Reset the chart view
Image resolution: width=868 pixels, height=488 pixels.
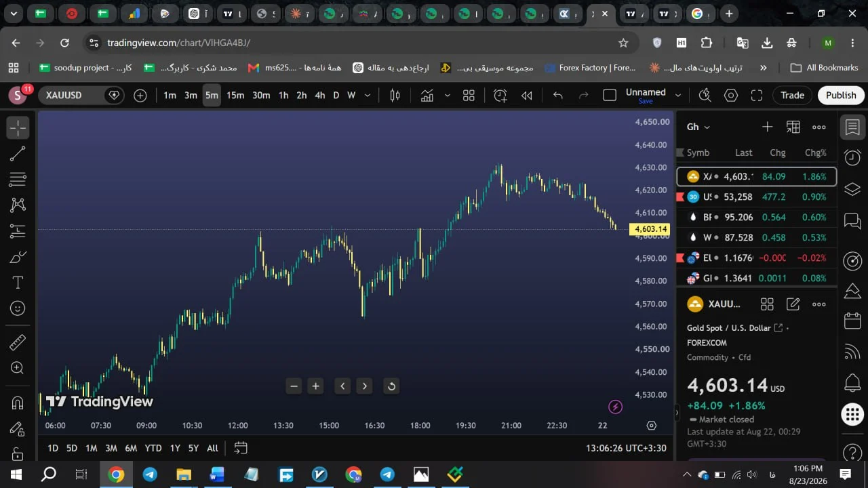[x=391, y=386]
